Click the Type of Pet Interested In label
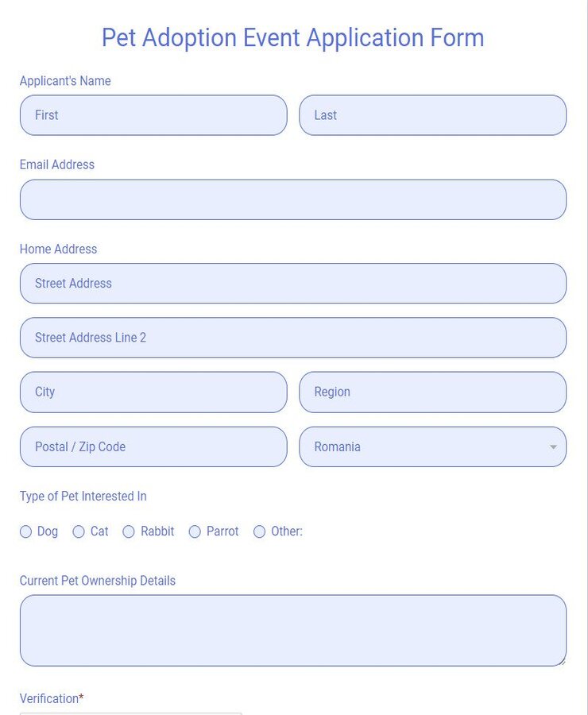 (x=83, y=496)
